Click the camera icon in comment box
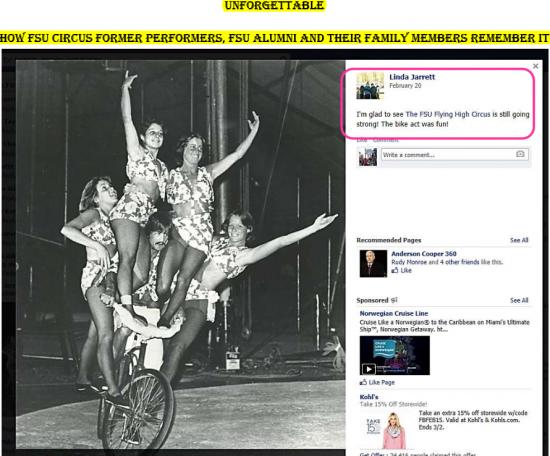This screenshot has width=550, height=456. coord(520,154)
